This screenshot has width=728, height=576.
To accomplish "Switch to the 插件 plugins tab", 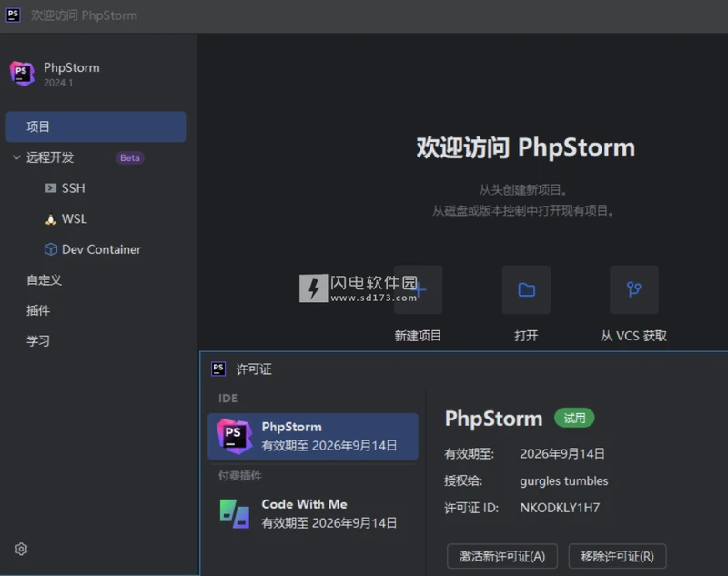I will [x=38, y=310].
